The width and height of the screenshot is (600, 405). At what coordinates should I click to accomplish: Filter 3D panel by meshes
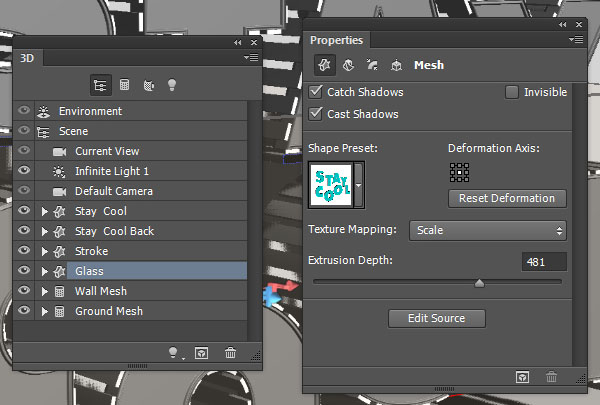124,85
